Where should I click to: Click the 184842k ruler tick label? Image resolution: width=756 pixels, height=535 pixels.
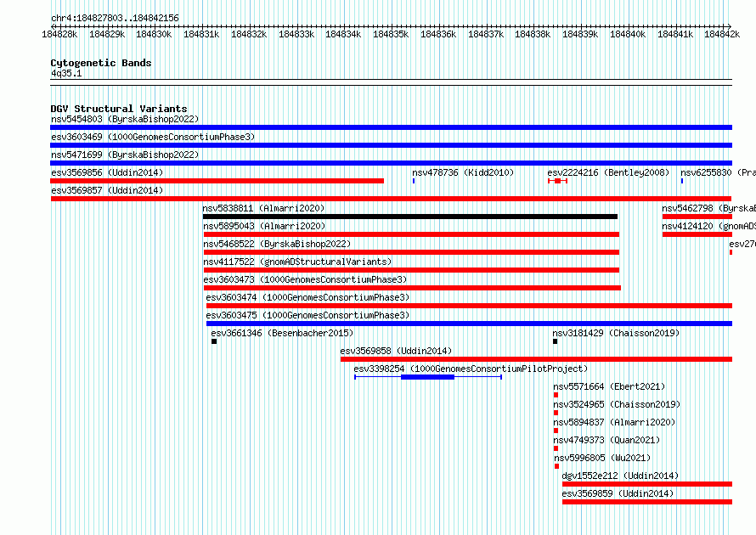(x=722, y=34)
